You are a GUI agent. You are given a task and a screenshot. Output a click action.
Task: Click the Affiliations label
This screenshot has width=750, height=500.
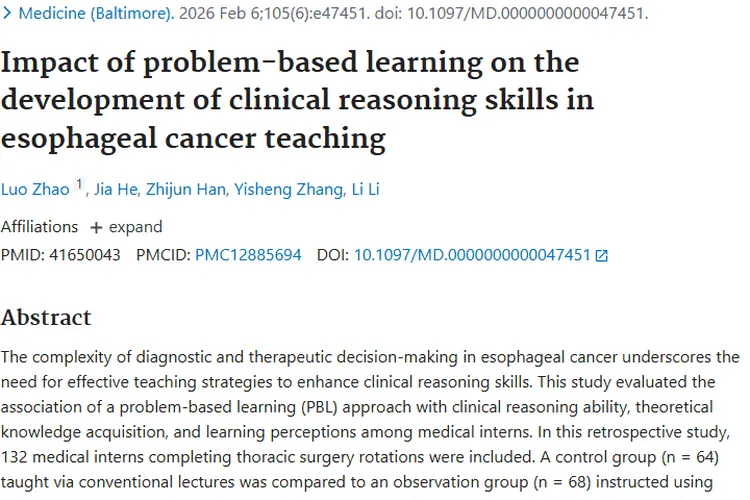(39, 227)
